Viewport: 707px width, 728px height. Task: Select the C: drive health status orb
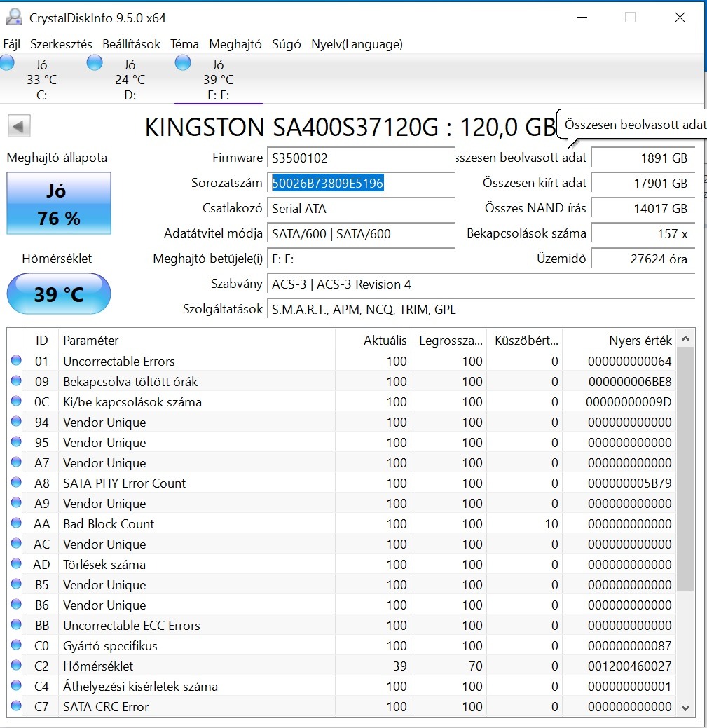pos(6,62)
